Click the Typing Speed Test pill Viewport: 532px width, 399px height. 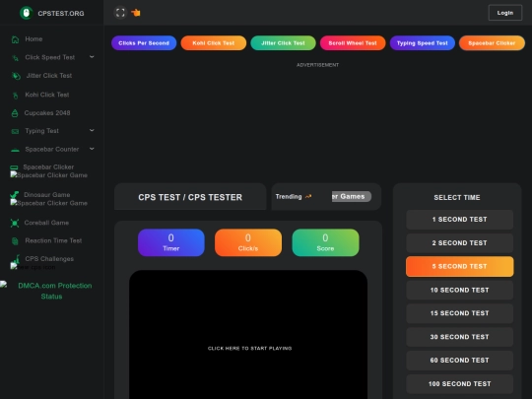[x=423, y=43]
